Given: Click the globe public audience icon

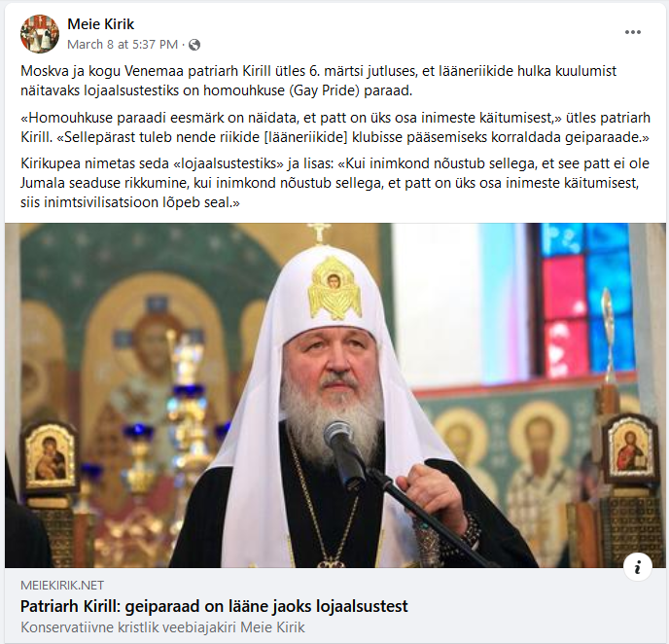Looking at the screenshot, I should [194, 45].
